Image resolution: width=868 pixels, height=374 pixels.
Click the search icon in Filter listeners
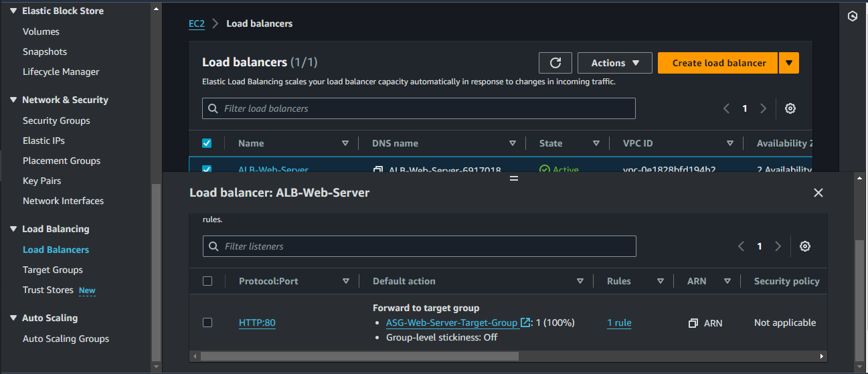click(213, 246)
